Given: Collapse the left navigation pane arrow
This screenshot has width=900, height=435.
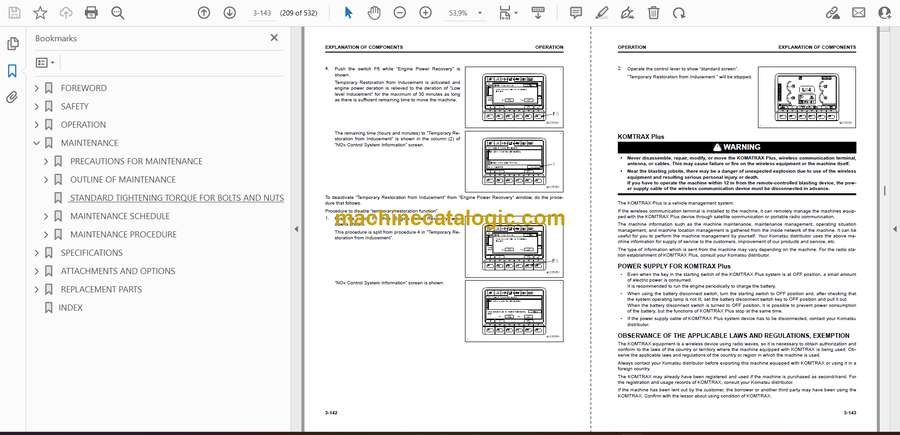Looking at the screenshot, I should pyautogui.click(x=297, y=229).
